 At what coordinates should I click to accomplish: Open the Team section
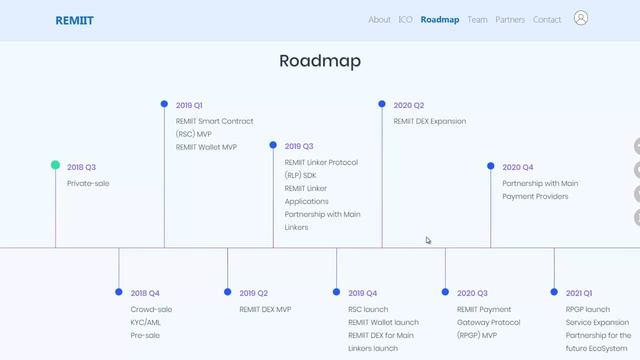coord(477,20)
